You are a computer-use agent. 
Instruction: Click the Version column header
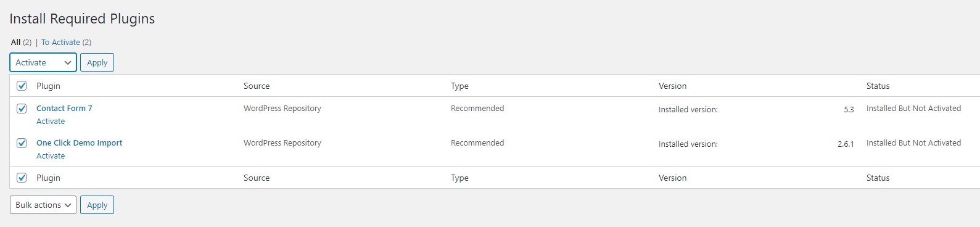672,86
